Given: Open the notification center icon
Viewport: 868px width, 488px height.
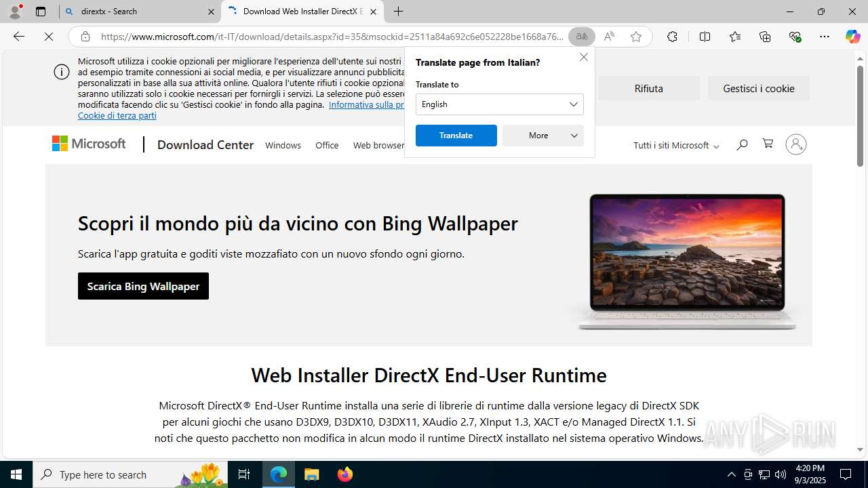Looking at the screenshot, I should 846,474.
